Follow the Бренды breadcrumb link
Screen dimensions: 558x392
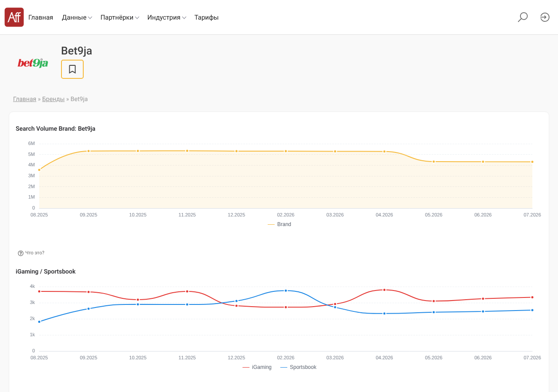[53, 99]
